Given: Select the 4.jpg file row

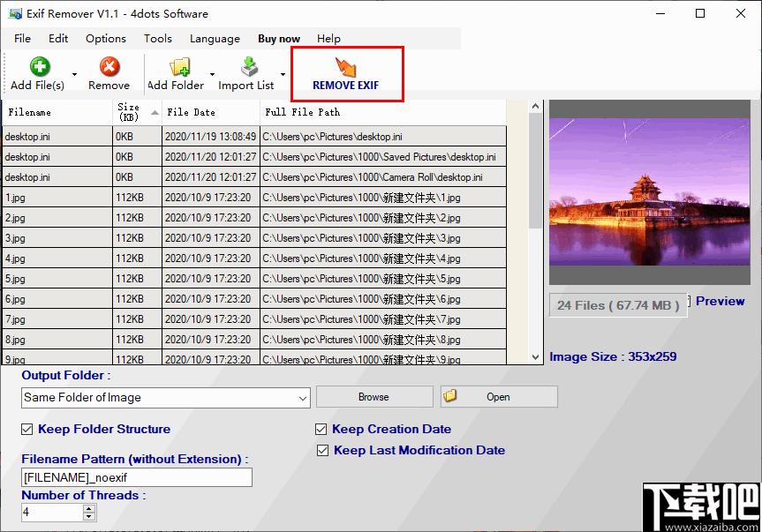Looking at the screenshot, I should click(x=254, y=259).
